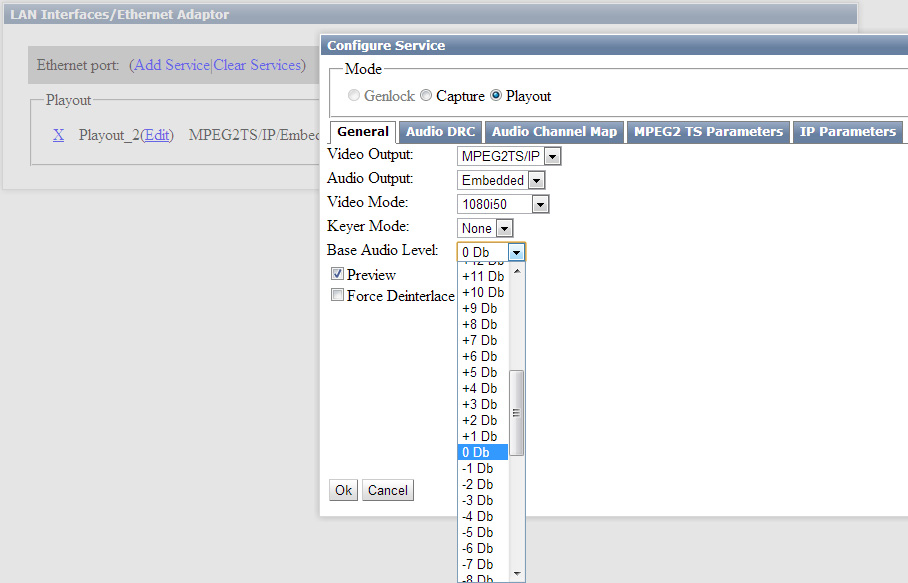
Task: Open the IP Parameters tab
Action: pyautogui.click(x=848, y=132)
